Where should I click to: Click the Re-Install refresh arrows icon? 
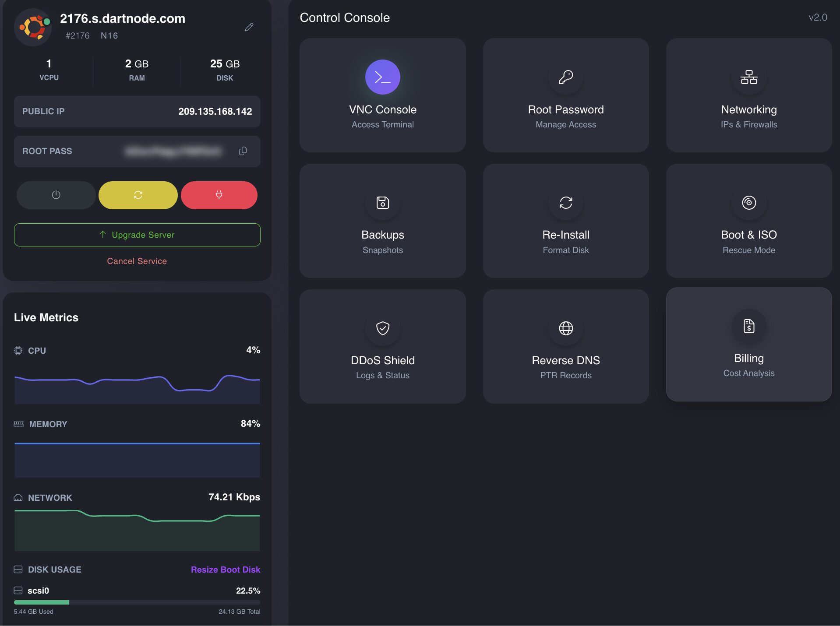tap(565, 203)
